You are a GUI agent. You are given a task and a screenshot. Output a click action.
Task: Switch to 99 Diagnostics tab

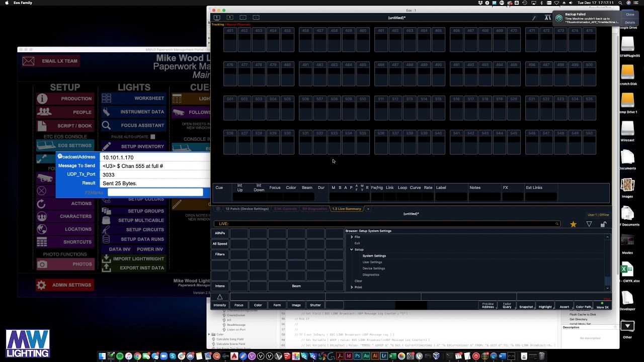(x=314, y=209)
